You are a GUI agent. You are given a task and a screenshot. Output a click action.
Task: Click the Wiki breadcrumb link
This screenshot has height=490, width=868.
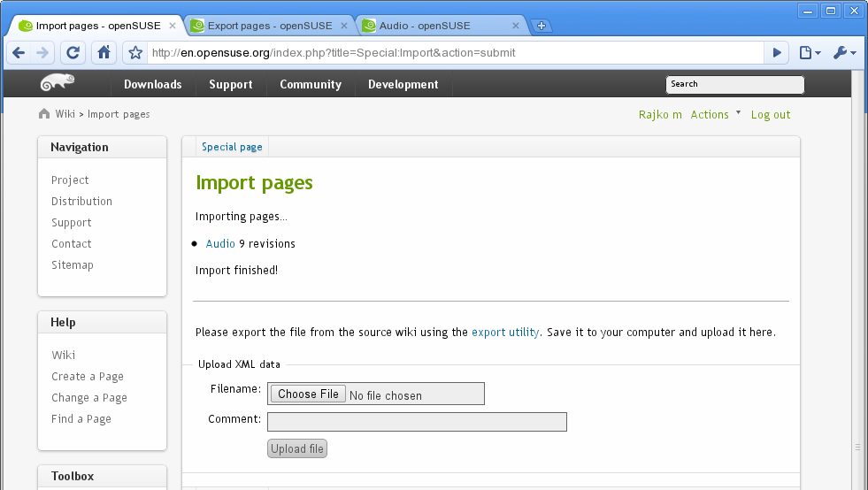point(65,114)
